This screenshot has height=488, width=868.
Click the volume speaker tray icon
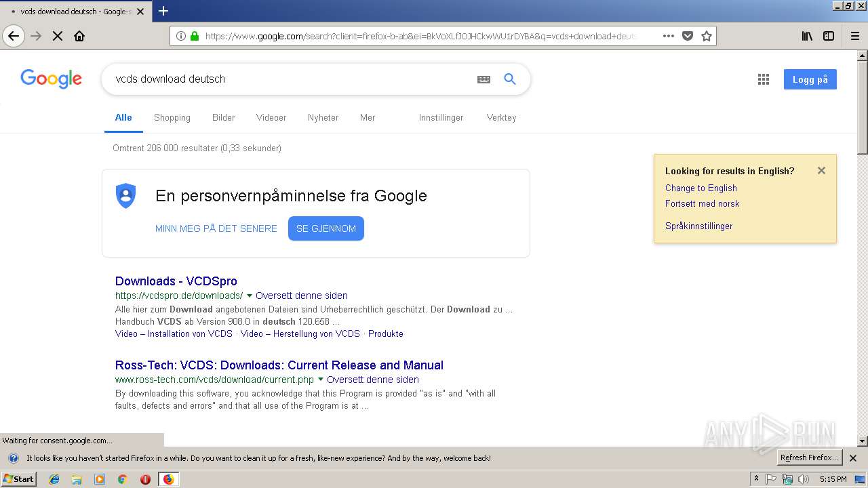[x=804, y=479]
